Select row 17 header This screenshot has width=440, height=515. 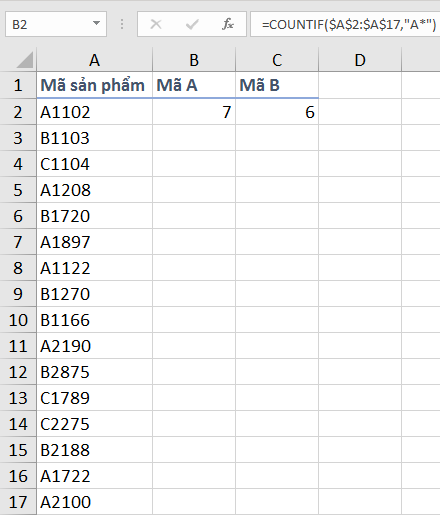(x=18, y=502)
